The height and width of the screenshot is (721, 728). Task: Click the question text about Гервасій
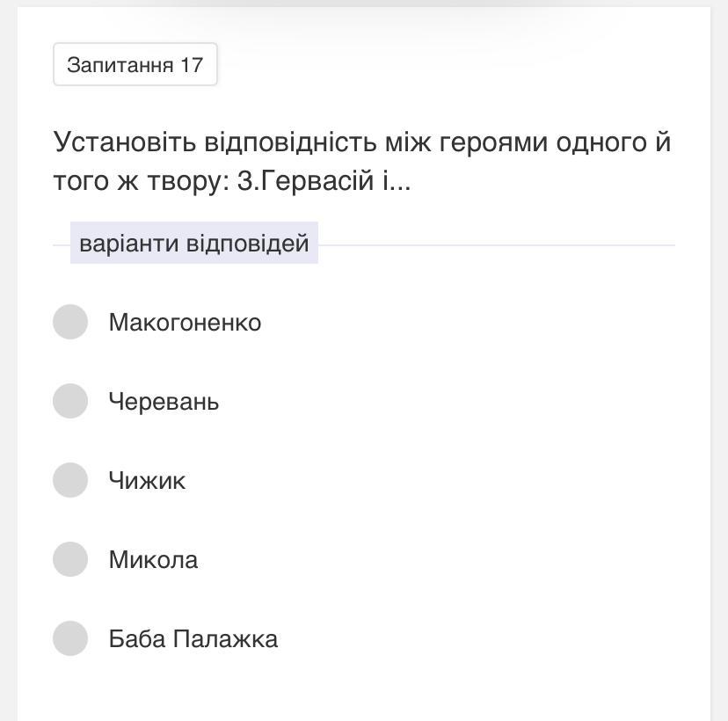[x=362, y=161]
